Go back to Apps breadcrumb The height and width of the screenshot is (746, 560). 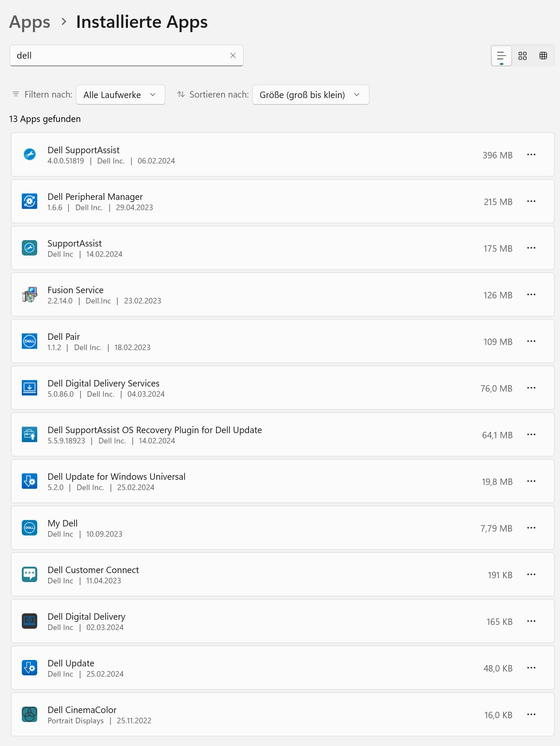(x=30, y=22)
